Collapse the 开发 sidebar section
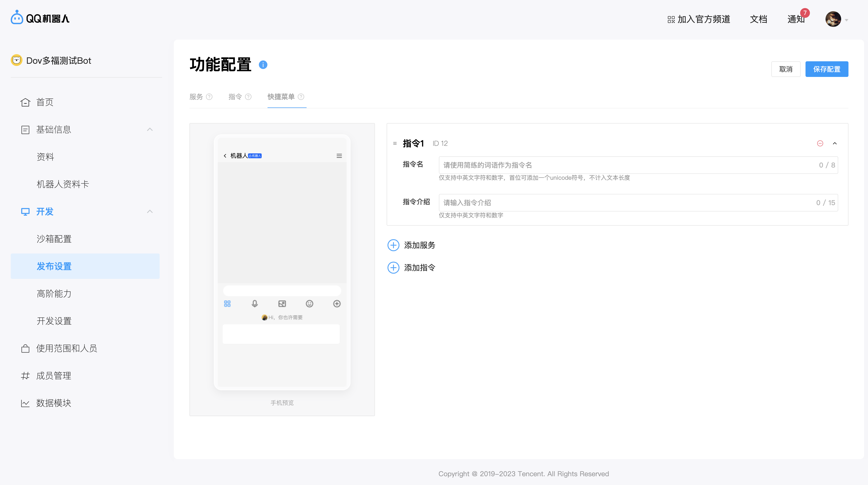 (x=150, y=212)
